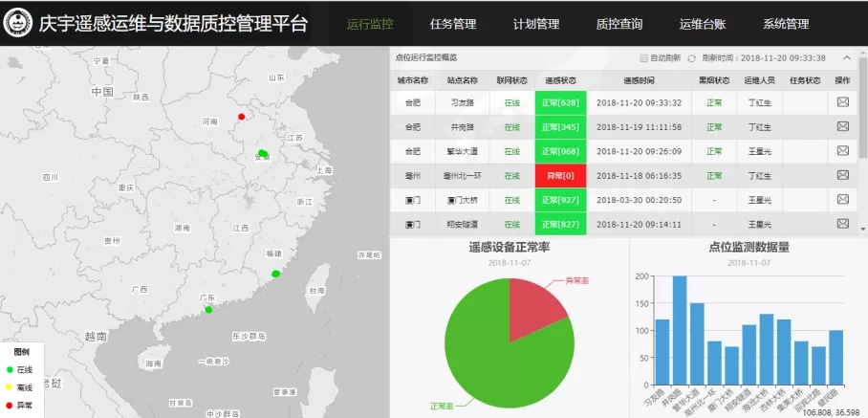868x418 pixels.
Task: Open 系统管理 menu
Action: 786,24
